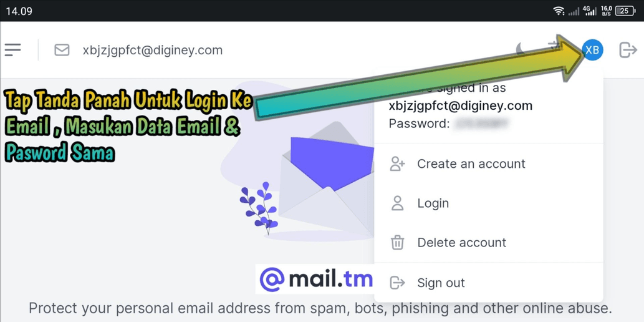
Task: Click the trash icon for Delete account
Action: point(397,243)
